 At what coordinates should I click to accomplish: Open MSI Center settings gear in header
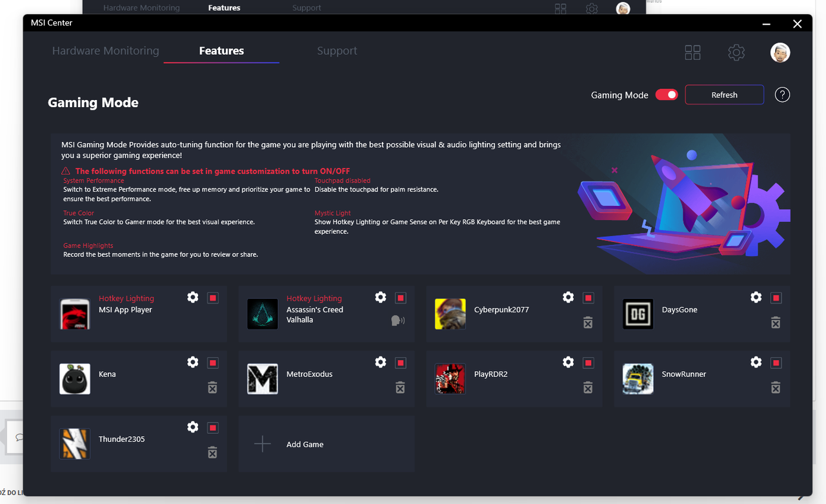[736, 52]
